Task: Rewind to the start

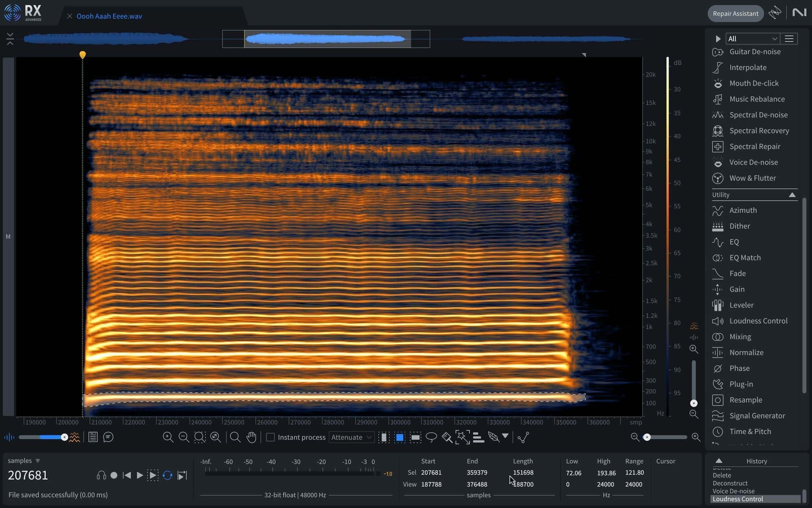Action: (x=127, y=475)
